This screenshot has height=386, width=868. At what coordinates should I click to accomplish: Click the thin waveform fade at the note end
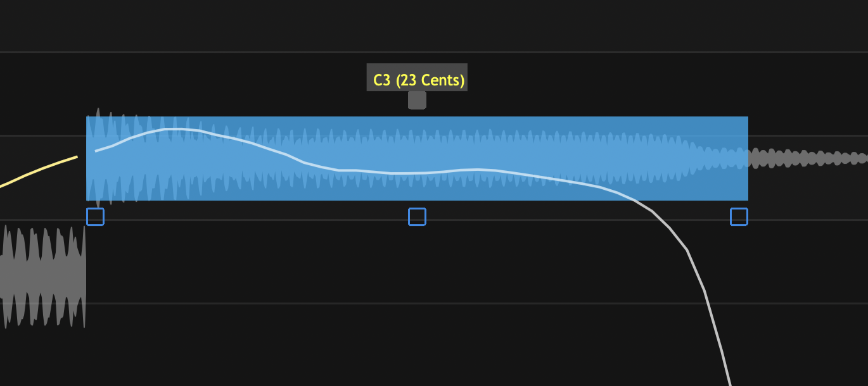[722, 158]
